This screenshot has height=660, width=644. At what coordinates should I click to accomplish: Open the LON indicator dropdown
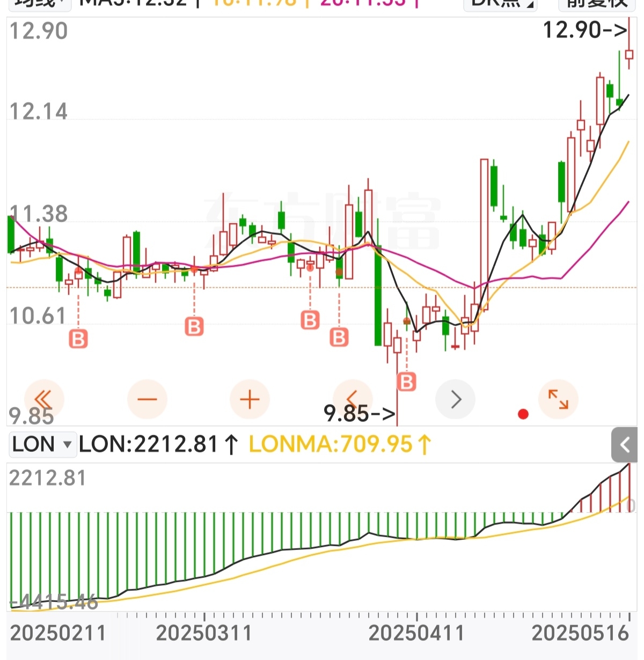[x=42, y=445]
